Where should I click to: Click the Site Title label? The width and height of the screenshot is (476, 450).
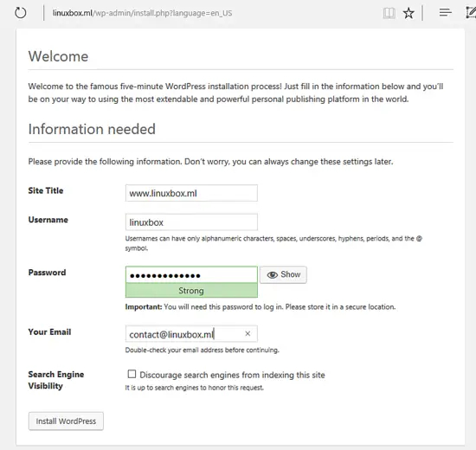46,190
